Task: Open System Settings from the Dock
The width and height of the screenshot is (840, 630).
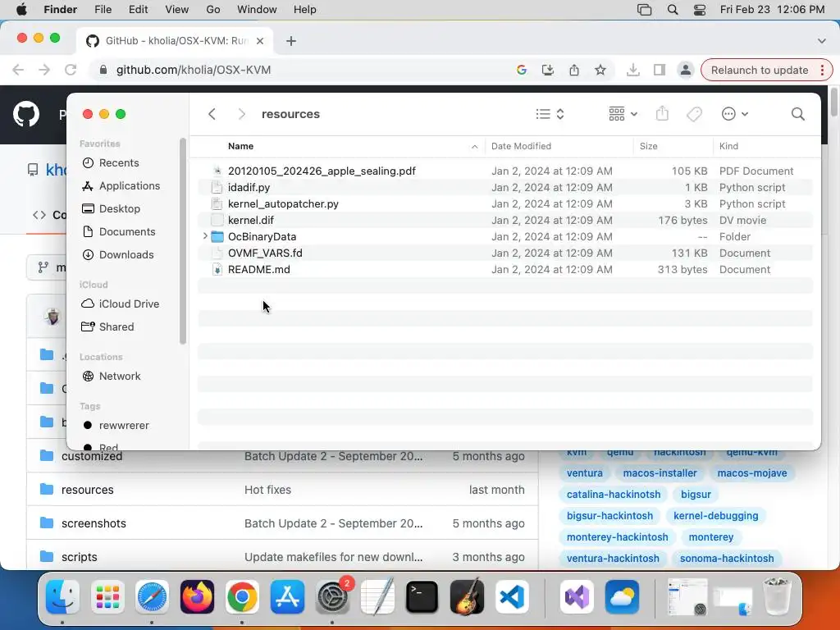Action: coord(332,597)
